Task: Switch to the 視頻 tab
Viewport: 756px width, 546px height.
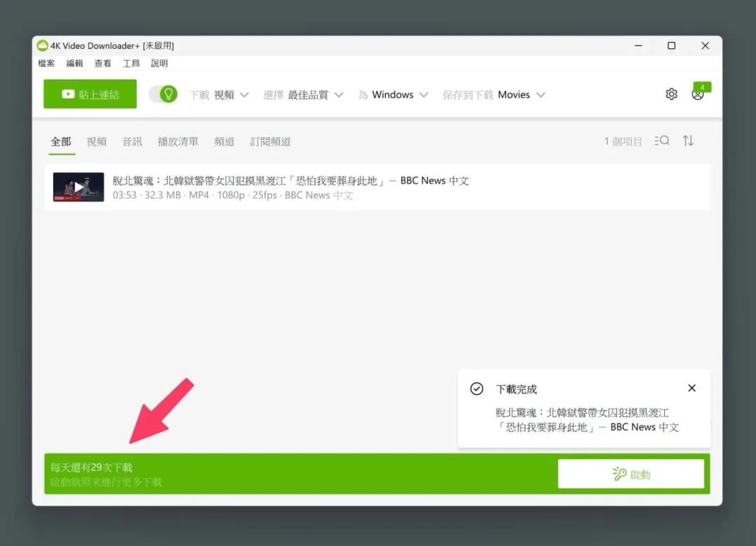Action: [97, 141]
